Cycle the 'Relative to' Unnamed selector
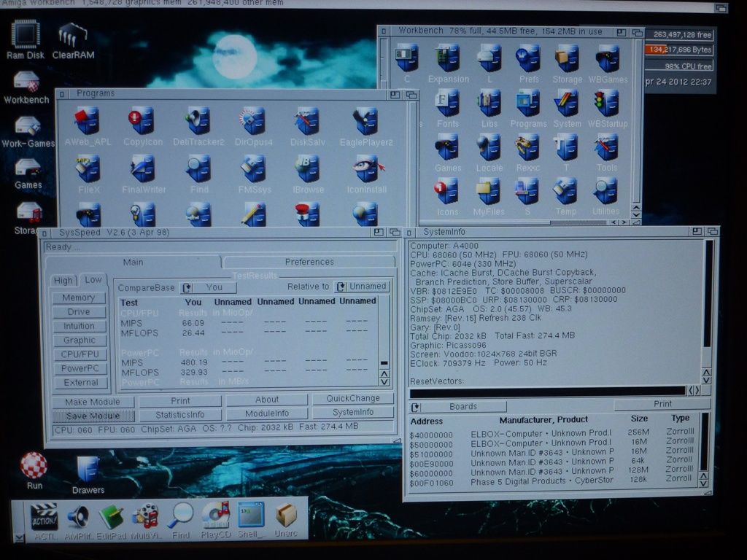Screen dimensions: 747x560 [x=362, y=287]
